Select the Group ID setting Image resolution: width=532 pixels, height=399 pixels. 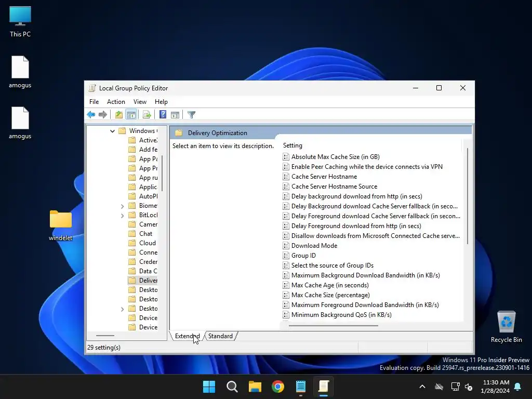point(299,255)
